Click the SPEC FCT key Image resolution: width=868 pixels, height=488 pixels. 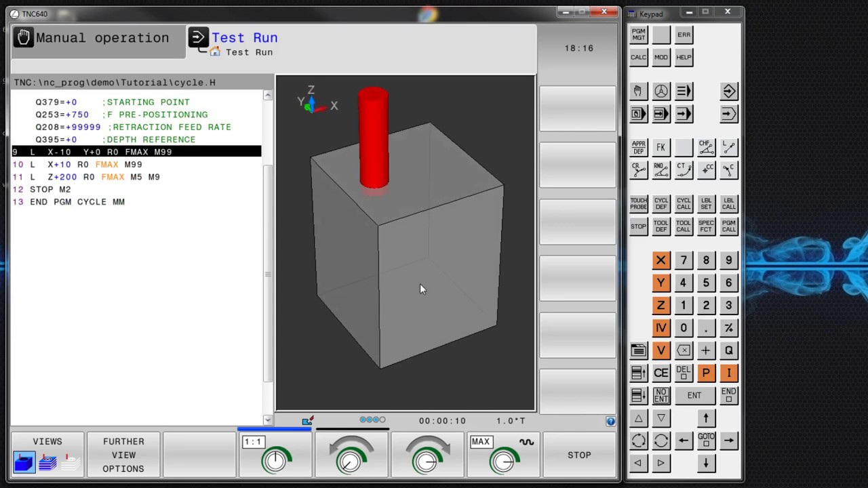706,226
